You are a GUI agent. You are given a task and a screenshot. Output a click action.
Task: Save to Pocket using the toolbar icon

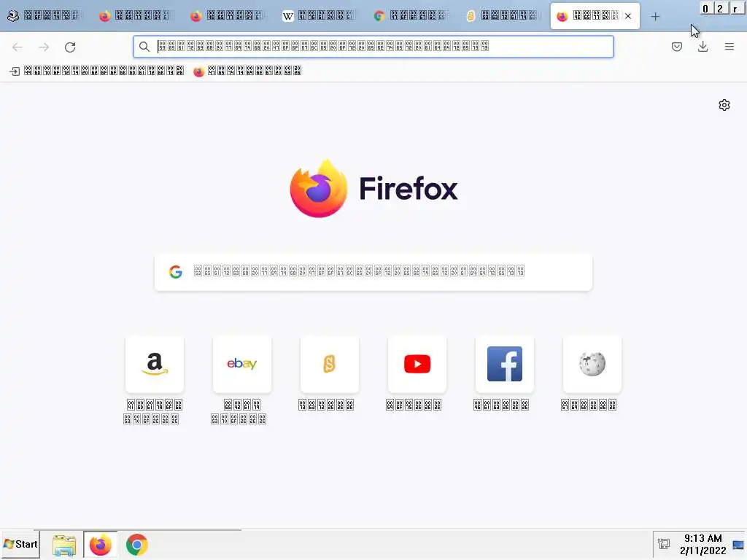point(676,46)
